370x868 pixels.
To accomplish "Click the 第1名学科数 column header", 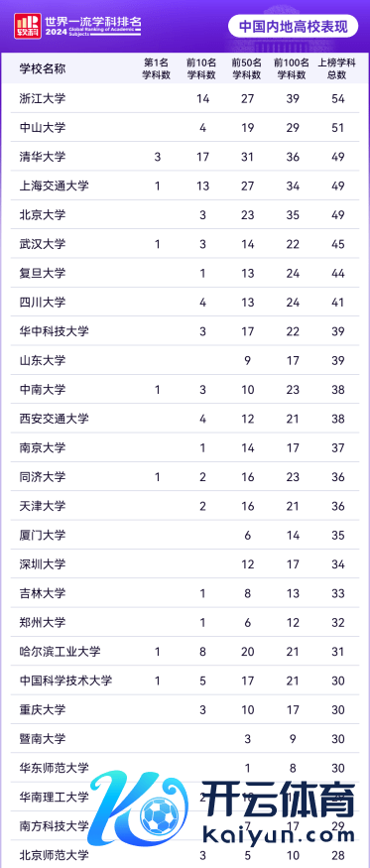I will (x=157, y=68).
